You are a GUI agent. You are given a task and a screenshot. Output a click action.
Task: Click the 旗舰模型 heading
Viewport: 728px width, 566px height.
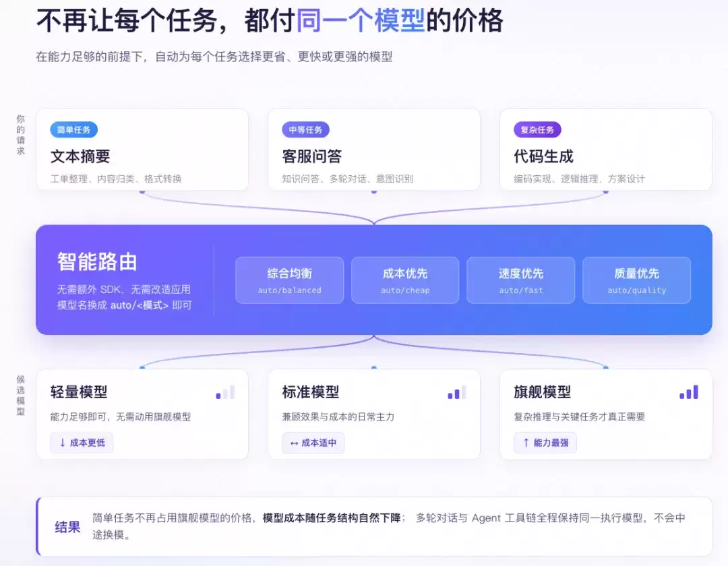pos(542,392)
